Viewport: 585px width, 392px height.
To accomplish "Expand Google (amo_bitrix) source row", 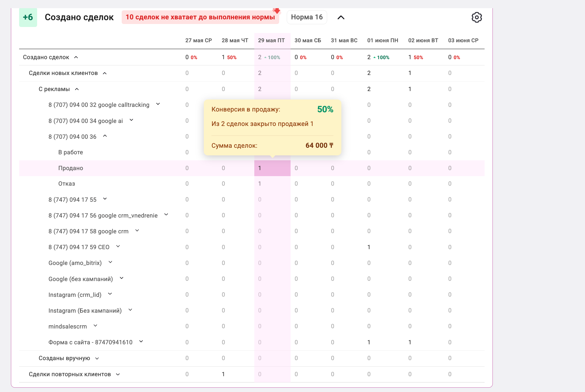I will [x=111, y=262].
